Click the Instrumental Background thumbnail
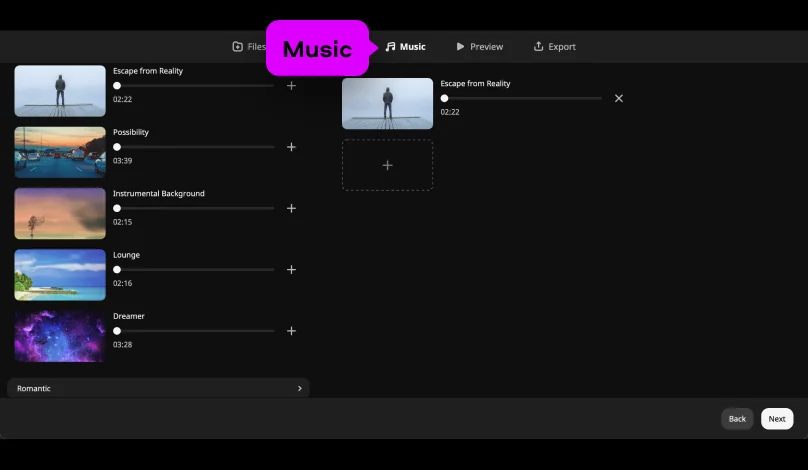 point(60,213)
